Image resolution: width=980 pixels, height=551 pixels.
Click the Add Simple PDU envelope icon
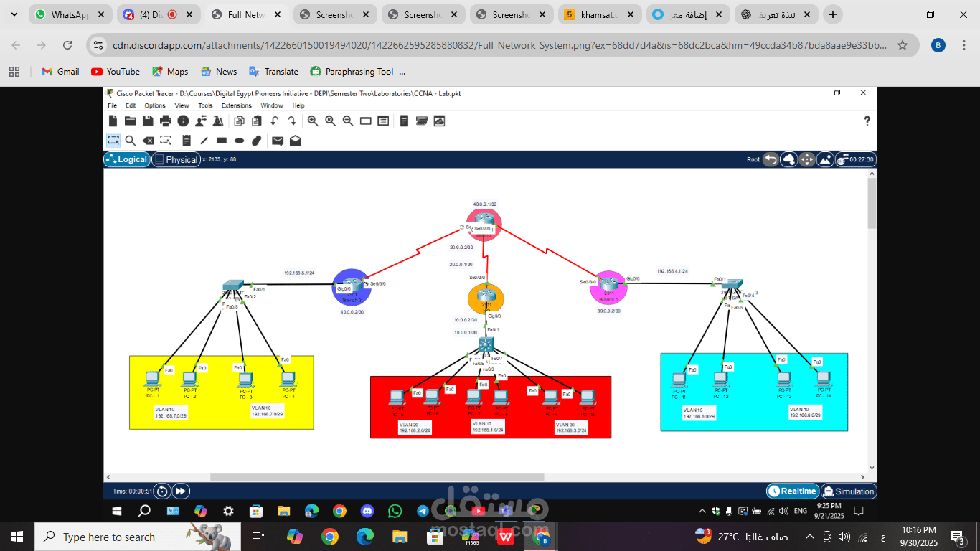[278, 141]
